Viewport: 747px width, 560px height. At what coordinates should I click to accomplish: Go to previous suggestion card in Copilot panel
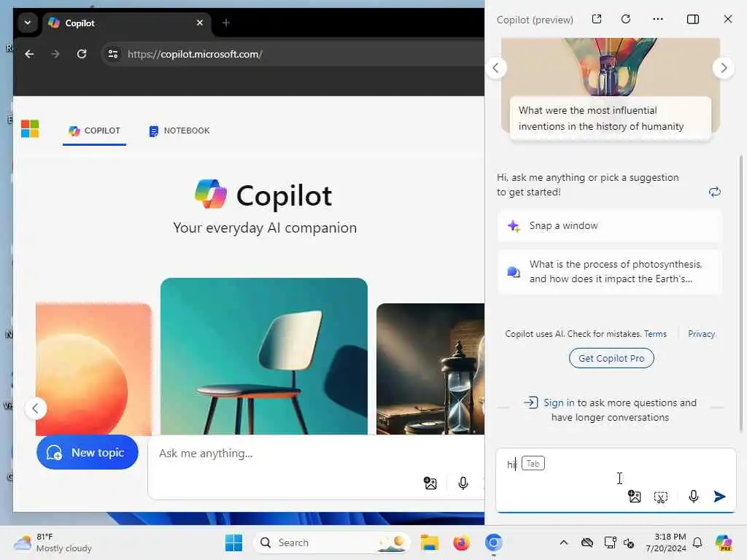click(496, 68)
